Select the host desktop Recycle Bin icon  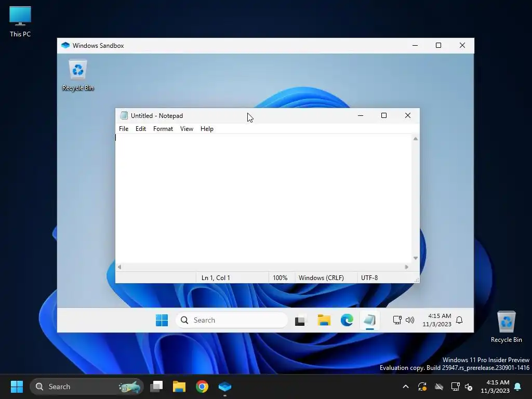coord(506,327)
